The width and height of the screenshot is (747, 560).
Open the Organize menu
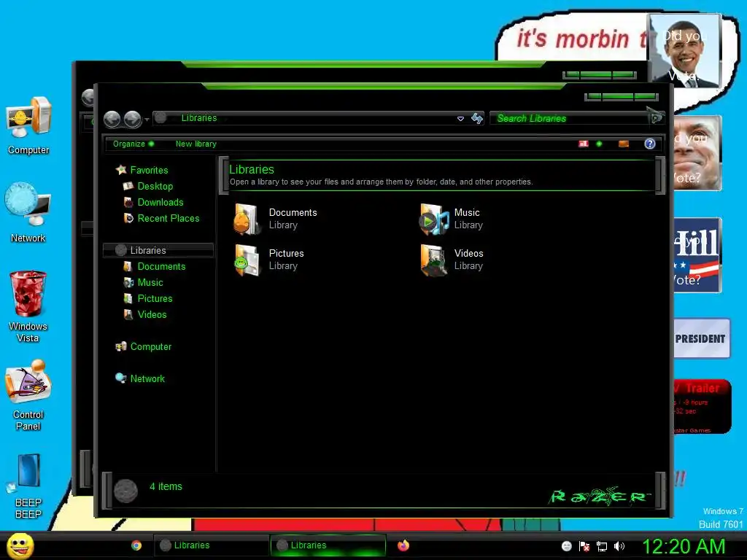133,144
